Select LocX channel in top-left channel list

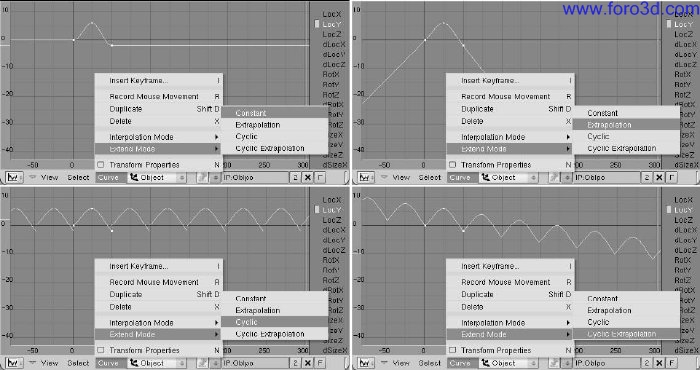[x=332, y=14]
